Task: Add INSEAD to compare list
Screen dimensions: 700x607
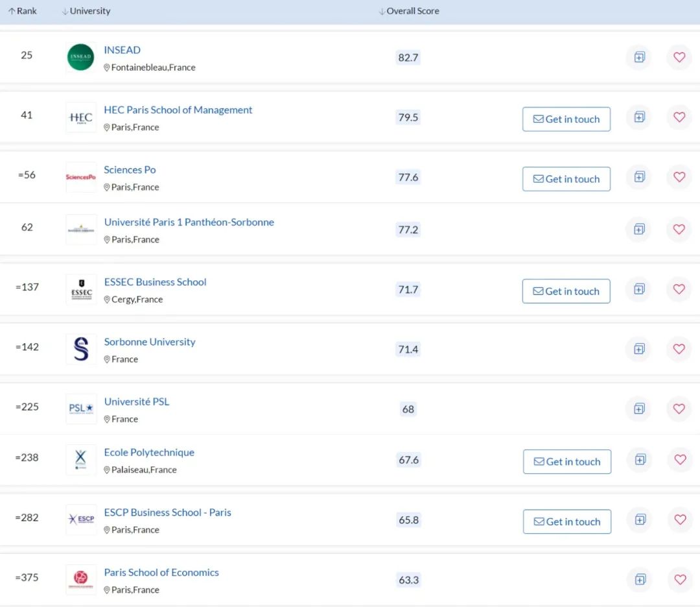Action: click(639, 57)
